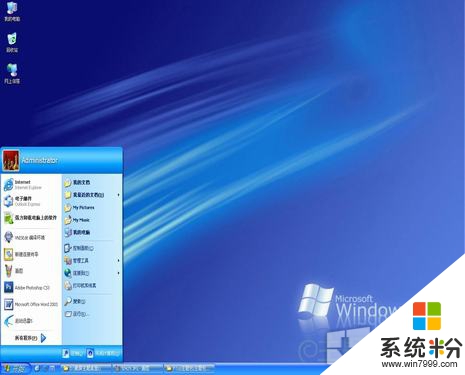The image size is (465, 375).
Task: Launch Microsoft Office Word 2003
Action: pyautogui.click(x=31, y=304)
